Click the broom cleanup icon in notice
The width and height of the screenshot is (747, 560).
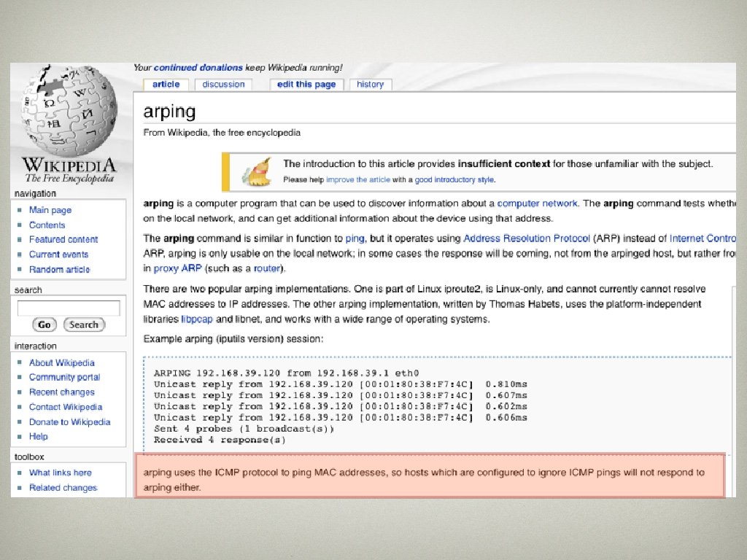tap(256, 172)
